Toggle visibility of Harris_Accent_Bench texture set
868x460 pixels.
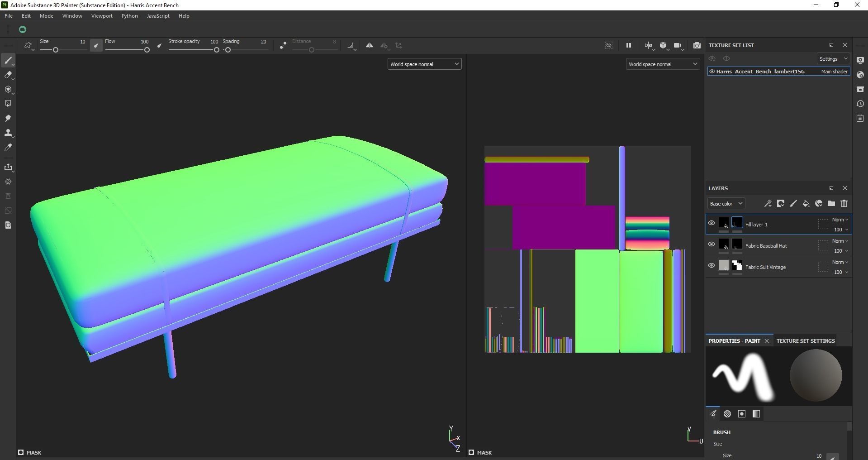click(712, 72)
